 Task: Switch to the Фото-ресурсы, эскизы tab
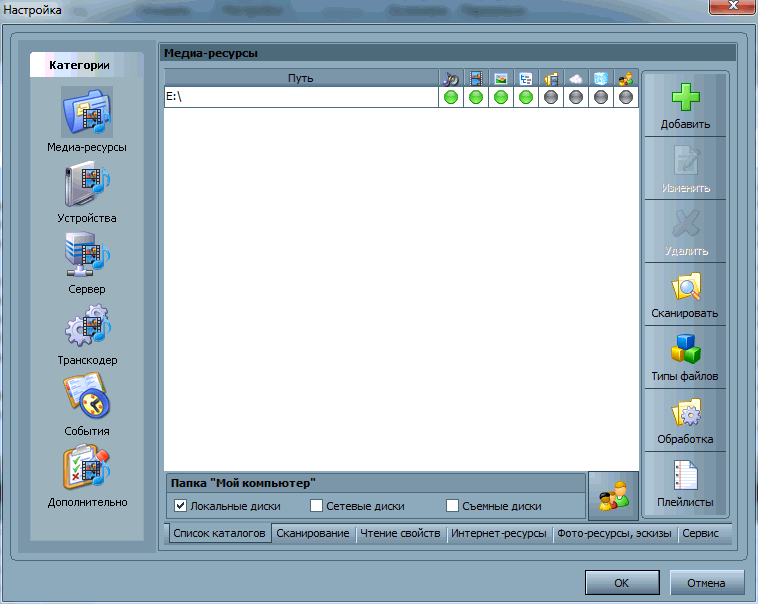pyautogui.click(x=614, y=533)
